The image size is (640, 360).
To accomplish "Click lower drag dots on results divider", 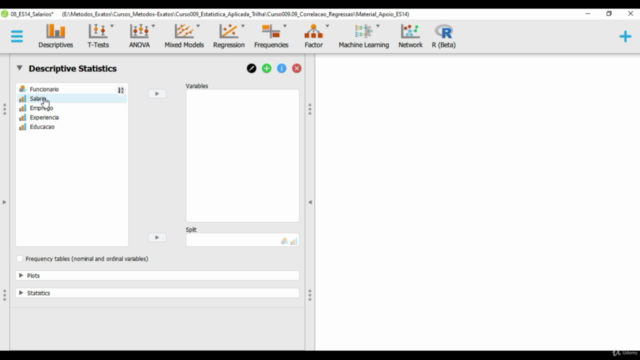I will 310,295.
